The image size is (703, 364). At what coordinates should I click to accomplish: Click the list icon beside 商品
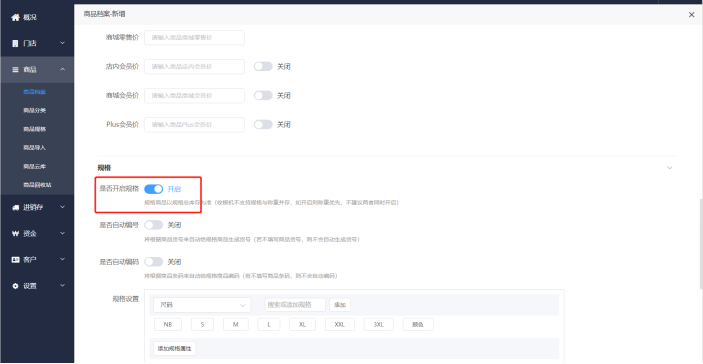point(15,69)
